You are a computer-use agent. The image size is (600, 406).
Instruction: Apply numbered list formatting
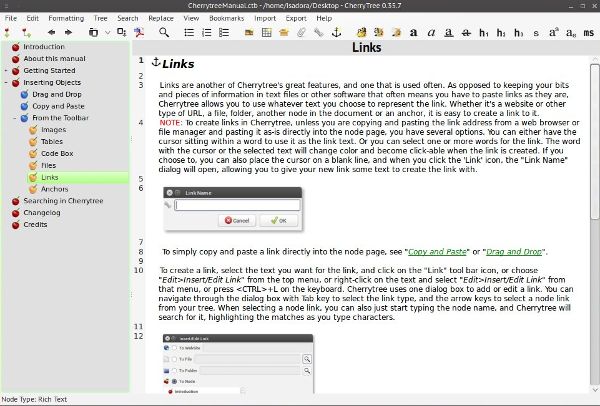[x=207, y=33]
